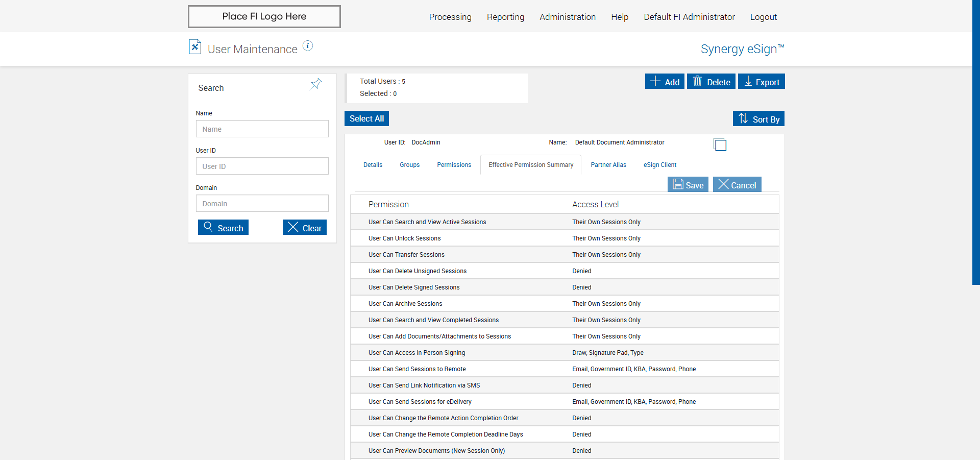Expand the Administration menu
Screen dimensions: 980x460
click(x=567, y=17)
